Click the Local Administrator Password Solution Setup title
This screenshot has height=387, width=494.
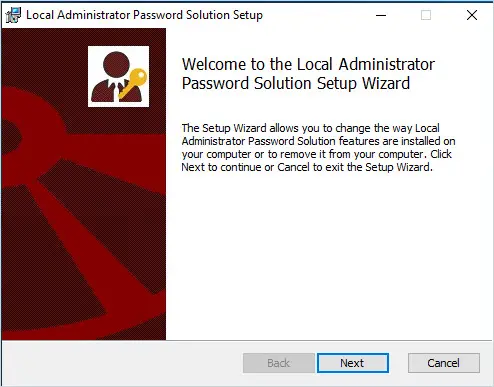[x=144, y=15]
